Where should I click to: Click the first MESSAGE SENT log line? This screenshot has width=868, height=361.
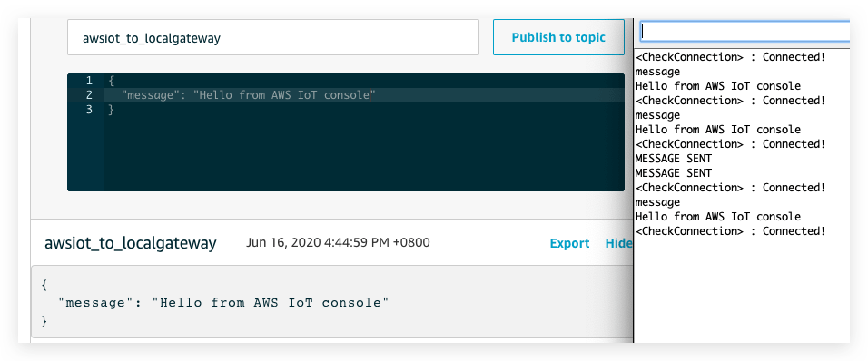[x=674, y=159]
